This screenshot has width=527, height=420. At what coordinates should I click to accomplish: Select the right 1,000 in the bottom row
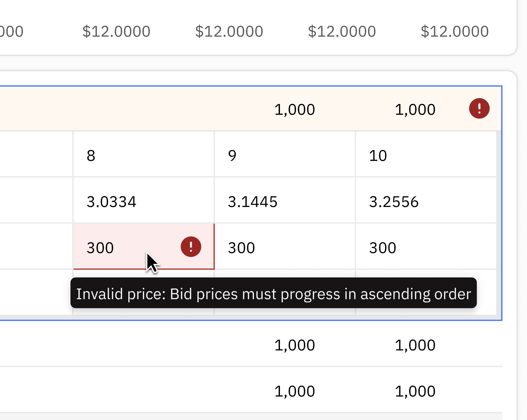click(x=415, y=391)
